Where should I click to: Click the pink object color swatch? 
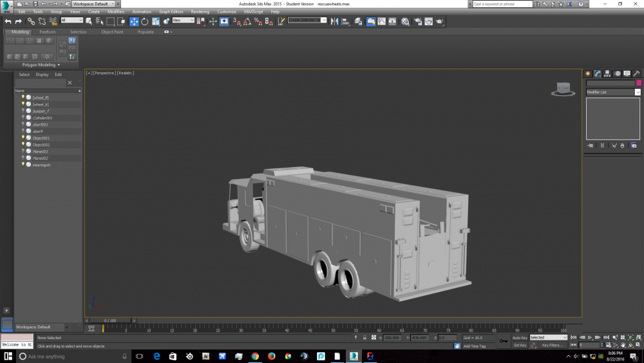point(639,83)
